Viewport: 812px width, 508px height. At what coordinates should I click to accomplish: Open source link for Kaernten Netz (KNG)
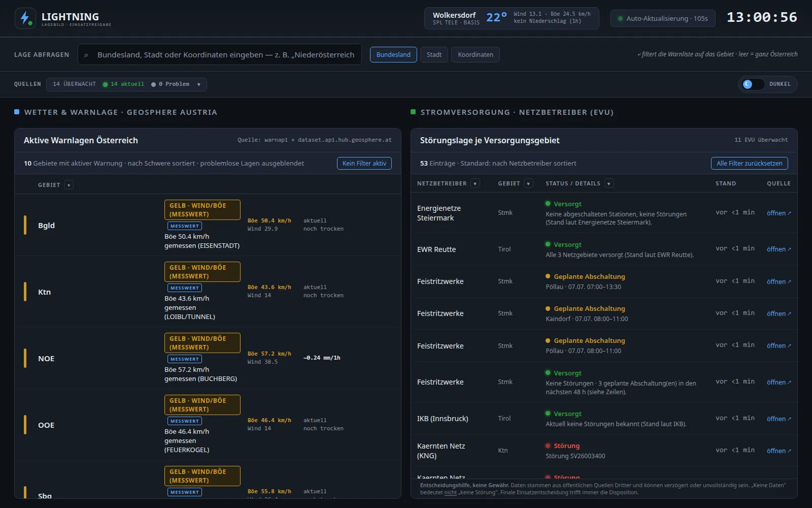point(779,451)
